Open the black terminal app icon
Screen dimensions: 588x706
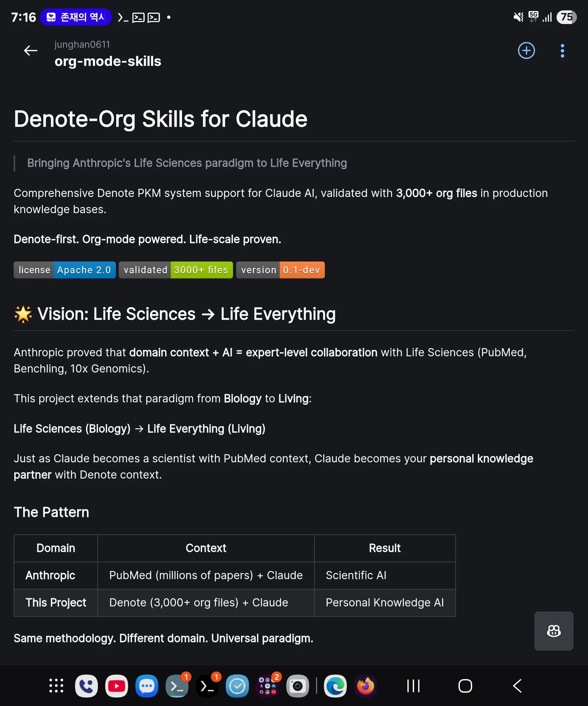[x=207, y=686]
